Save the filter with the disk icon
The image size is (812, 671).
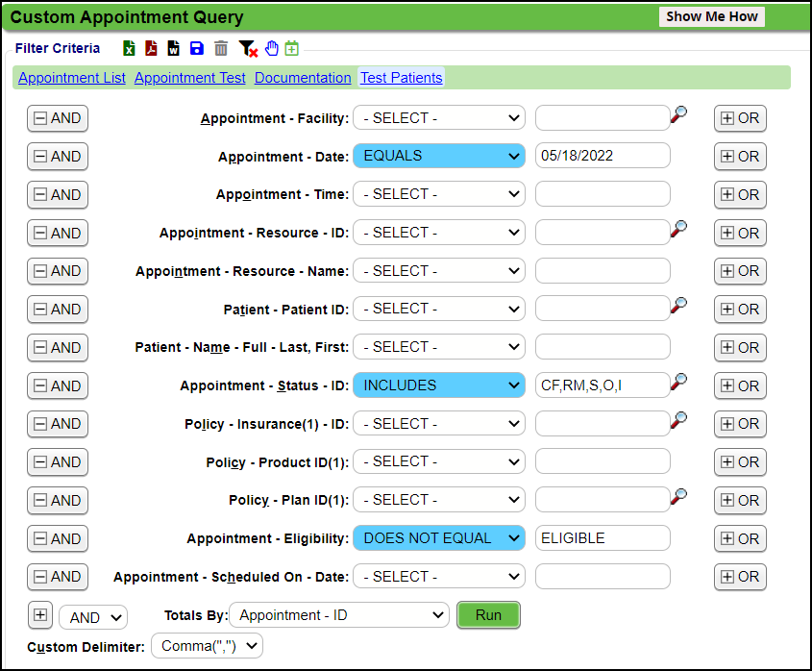197,48
